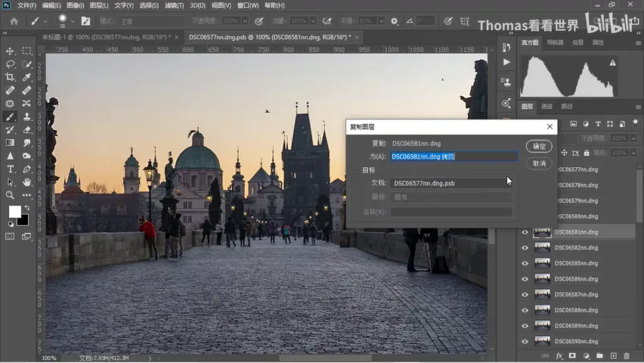Select the Gradient tool

click(10, 143)
